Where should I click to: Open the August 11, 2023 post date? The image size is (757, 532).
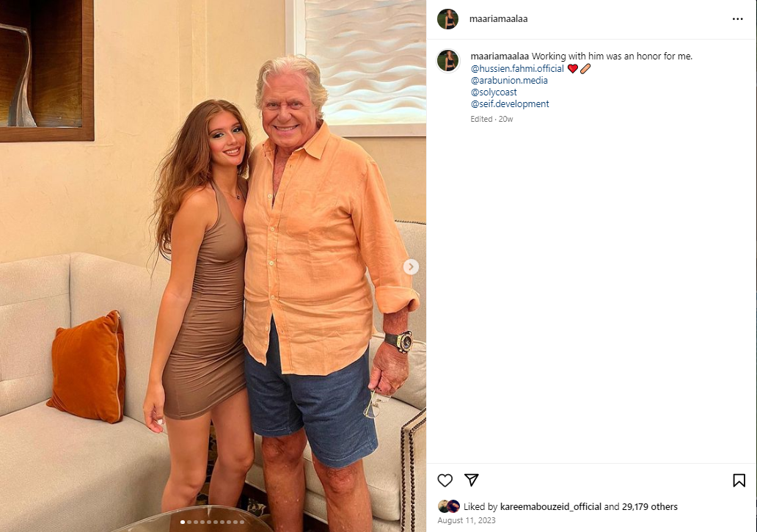pyautogui.click(x=467, y=520)
